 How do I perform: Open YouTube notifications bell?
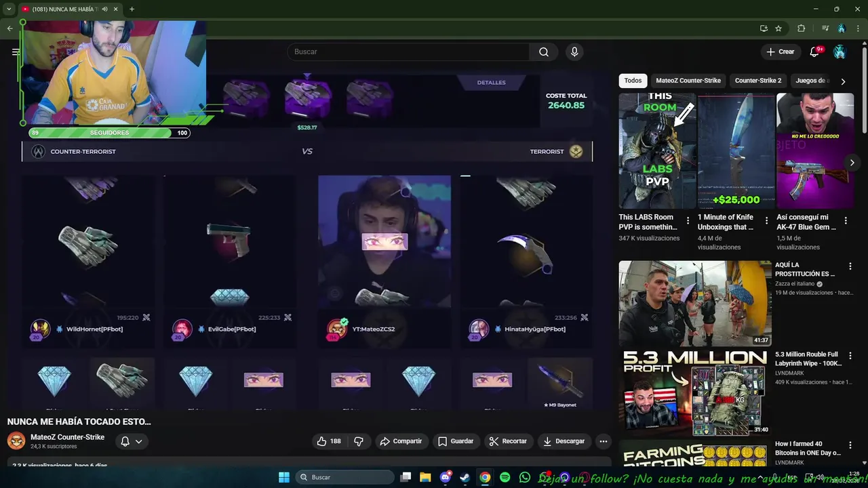point(815,52)
